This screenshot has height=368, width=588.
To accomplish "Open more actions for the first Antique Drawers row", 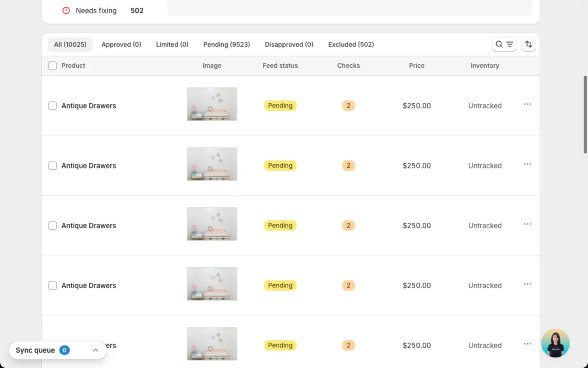I will click(x=528, y=104).
